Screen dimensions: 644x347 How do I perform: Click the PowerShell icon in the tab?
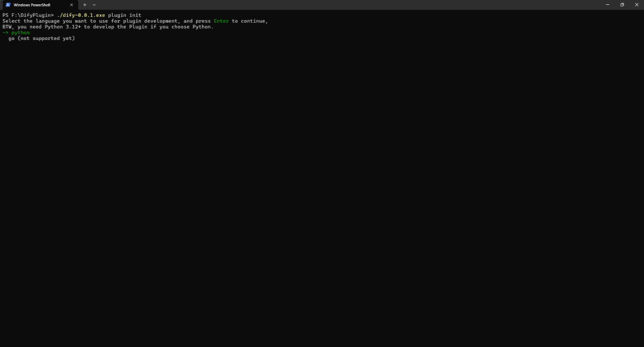pos(8,5)
